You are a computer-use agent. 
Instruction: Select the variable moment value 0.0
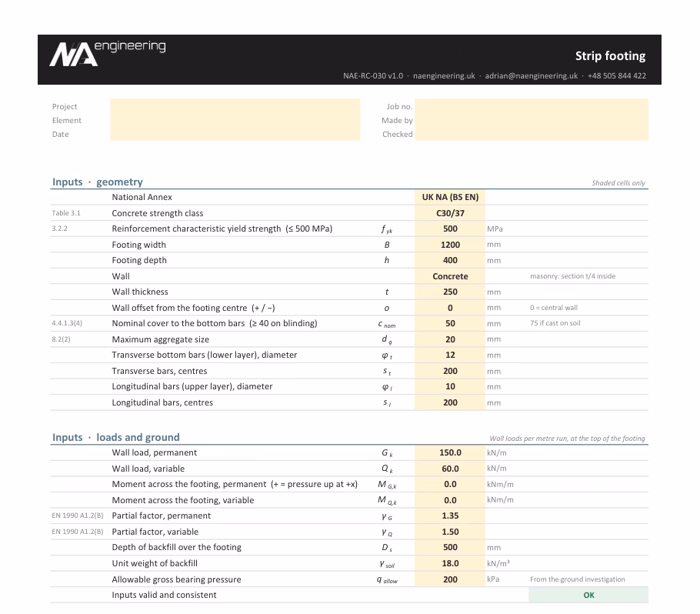[x=450, y=501]
